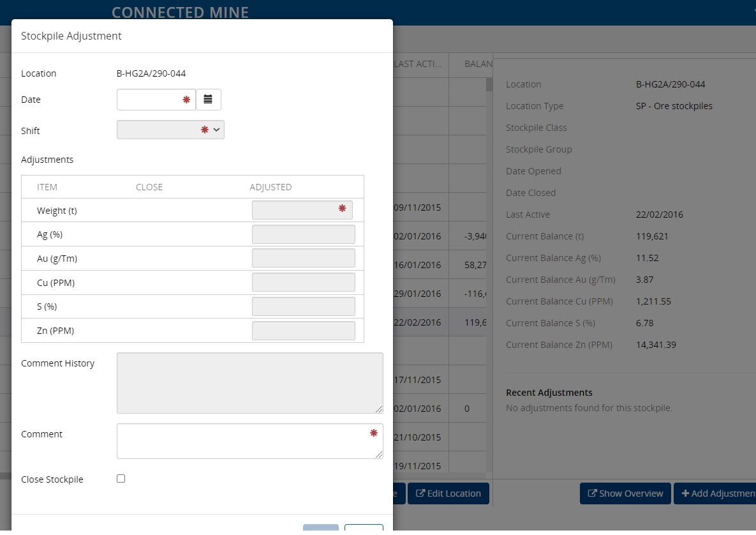The height and width of the screenshot is (535, 756).
Task: Select the 21/10/2015 table cell
Action: coord(417,437)
